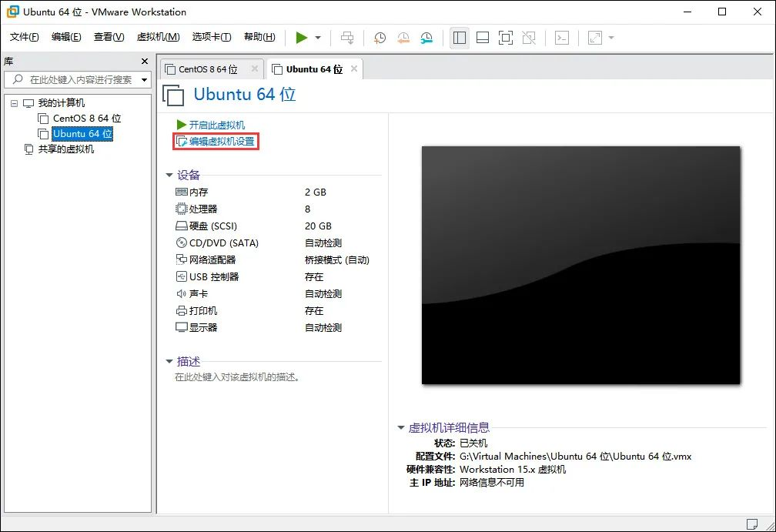Switch to the Ubuntu 64 位 tab
The width and height of the screenshot is (776, 532).
(314, 69)
